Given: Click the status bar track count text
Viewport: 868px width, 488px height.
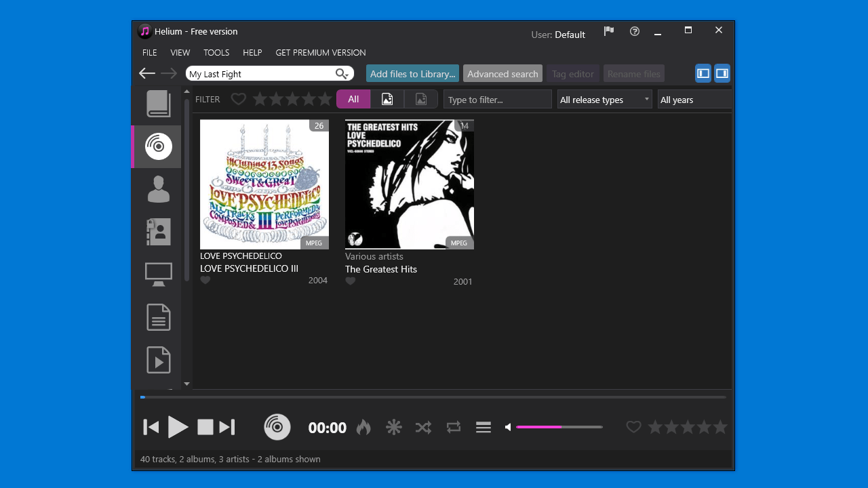Looking at the screenshot, I should [231, 459].
